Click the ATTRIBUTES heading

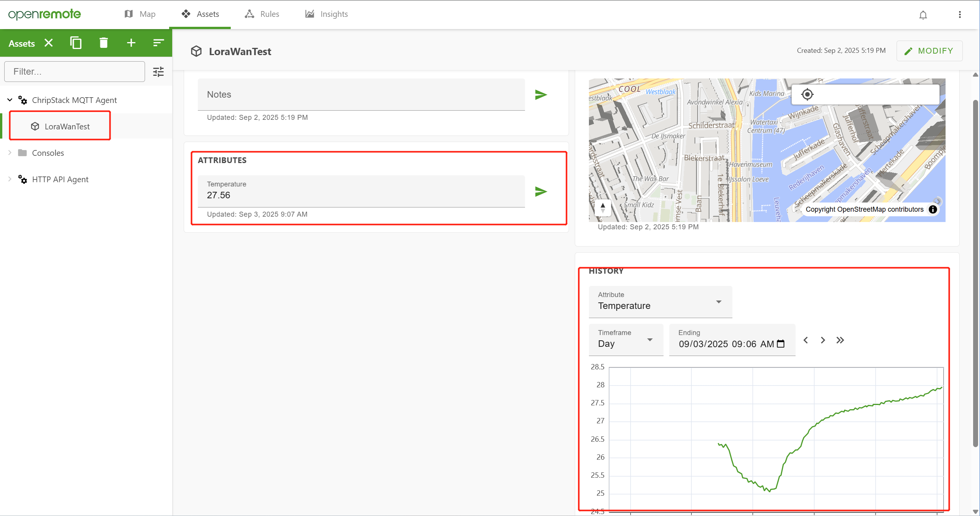click(x=222, y=160)
